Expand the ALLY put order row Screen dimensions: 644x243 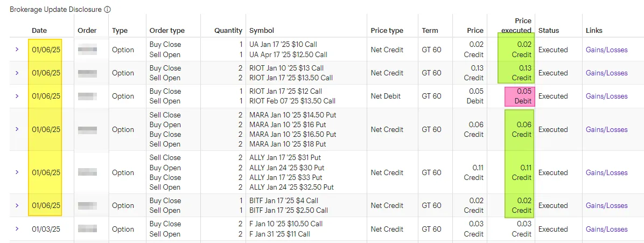pyautogui.click(x=17, y=172)
